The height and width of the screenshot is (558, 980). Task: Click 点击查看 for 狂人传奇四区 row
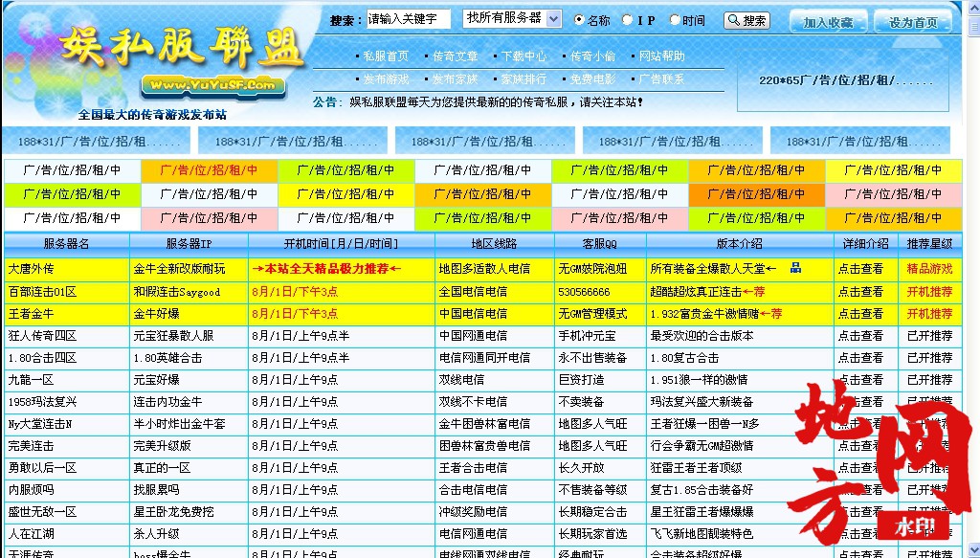pos(860,336)
